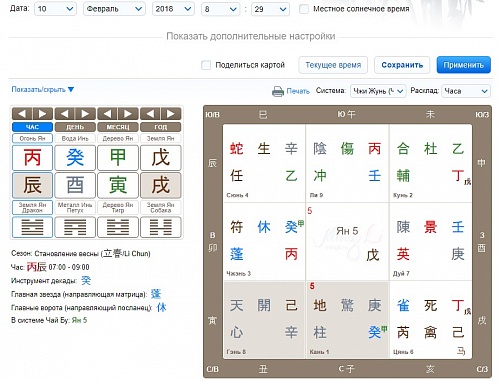The image size is (500, 381).
Task: Switch to the ДЕНЬ tab
Action: [75, 127]
